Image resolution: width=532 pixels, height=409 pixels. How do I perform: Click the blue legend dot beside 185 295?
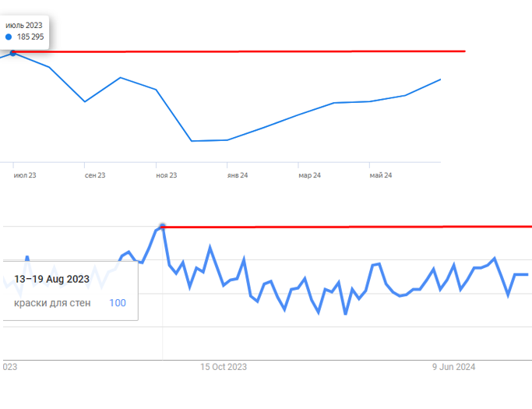point(9,37)
